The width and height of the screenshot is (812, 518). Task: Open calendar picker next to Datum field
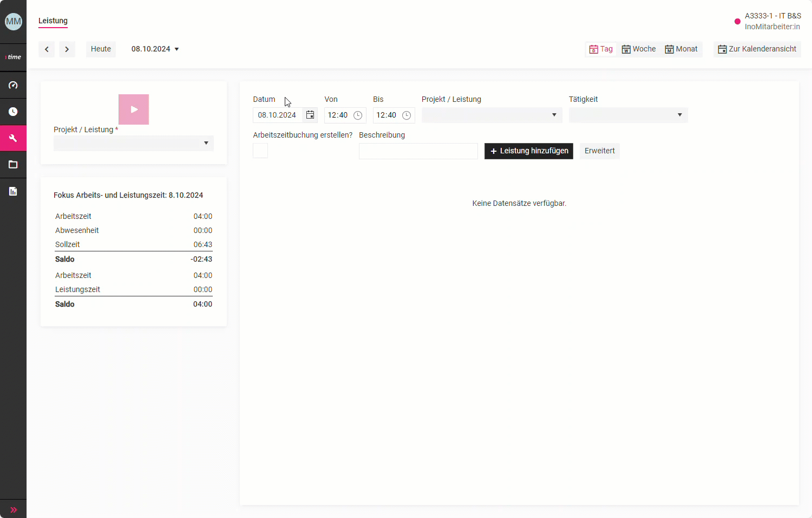click(310, 115)
